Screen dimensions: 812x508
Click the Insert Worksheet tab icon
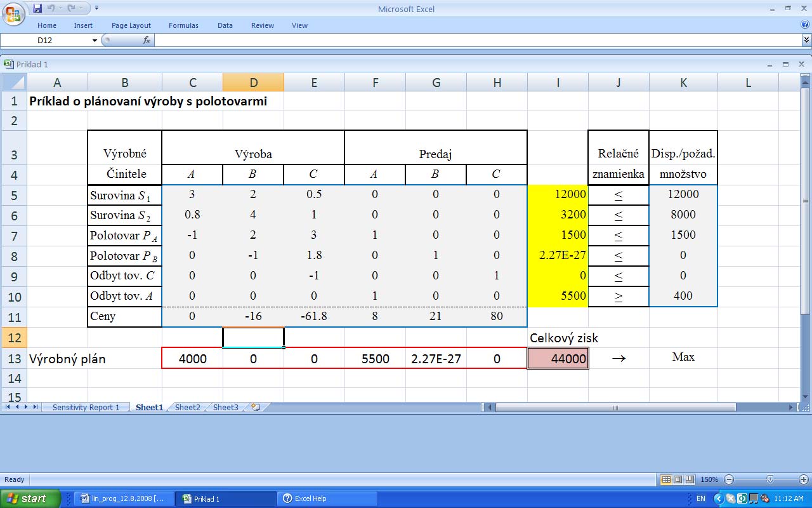click(x=256, y=408)
